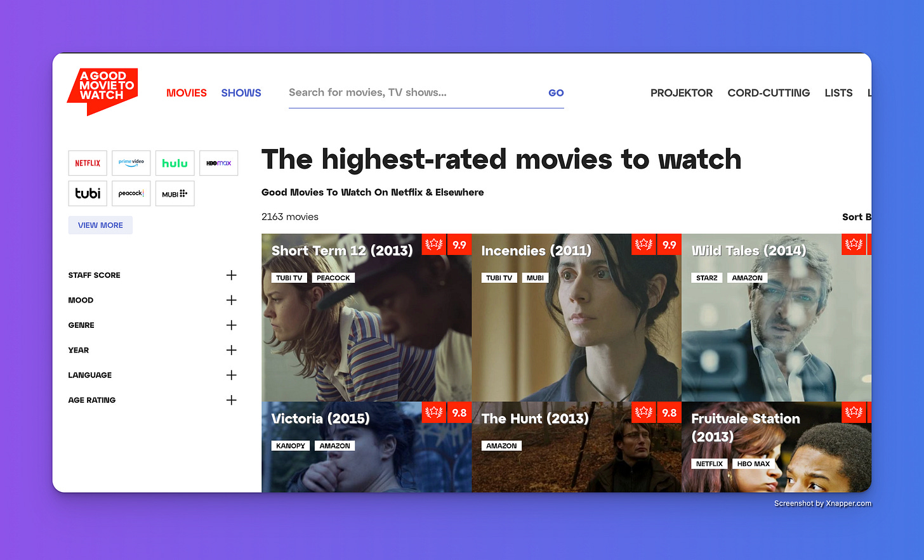Click Netflix tag on Fruitvale Station
Image resolution: width=924 pixels, height=560 pixels.
[x=709, y=464]
